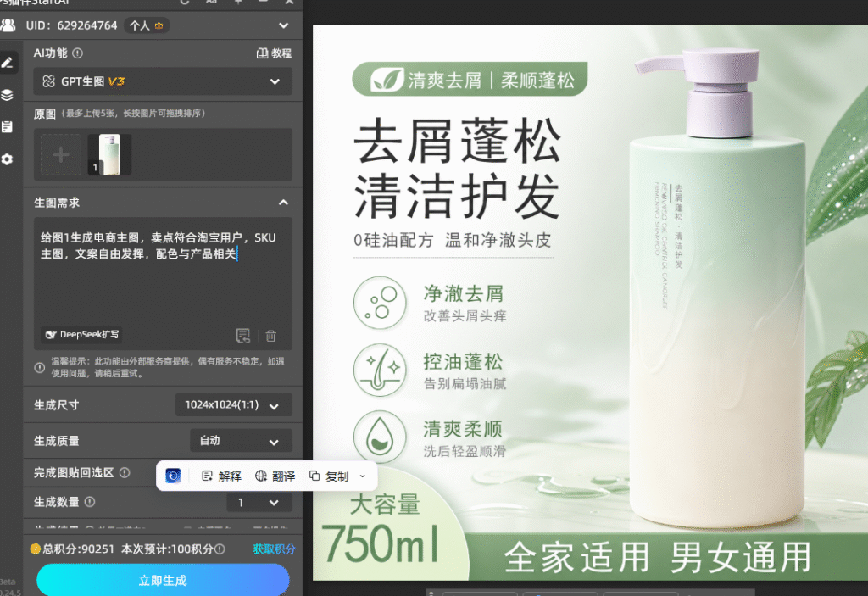Click the 原图 section label

45,114
